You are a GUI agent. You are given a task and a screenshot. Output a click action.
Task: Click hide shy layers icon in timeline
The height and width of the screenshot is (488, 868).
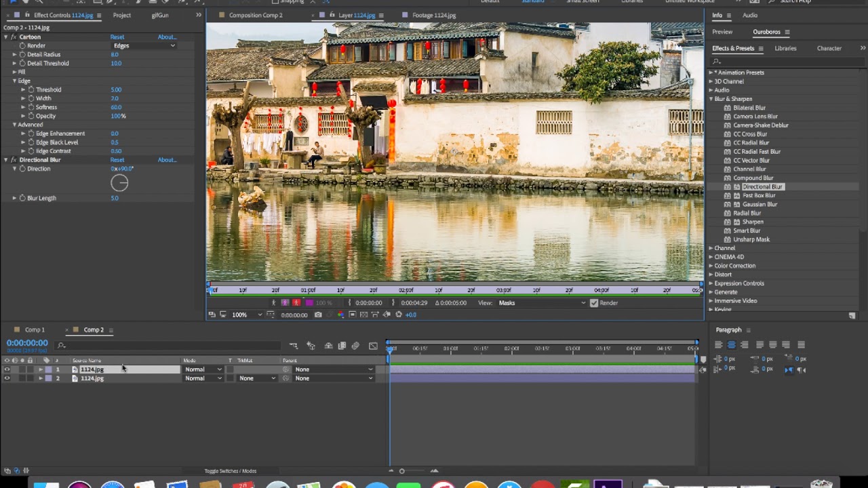coord(328,346)
